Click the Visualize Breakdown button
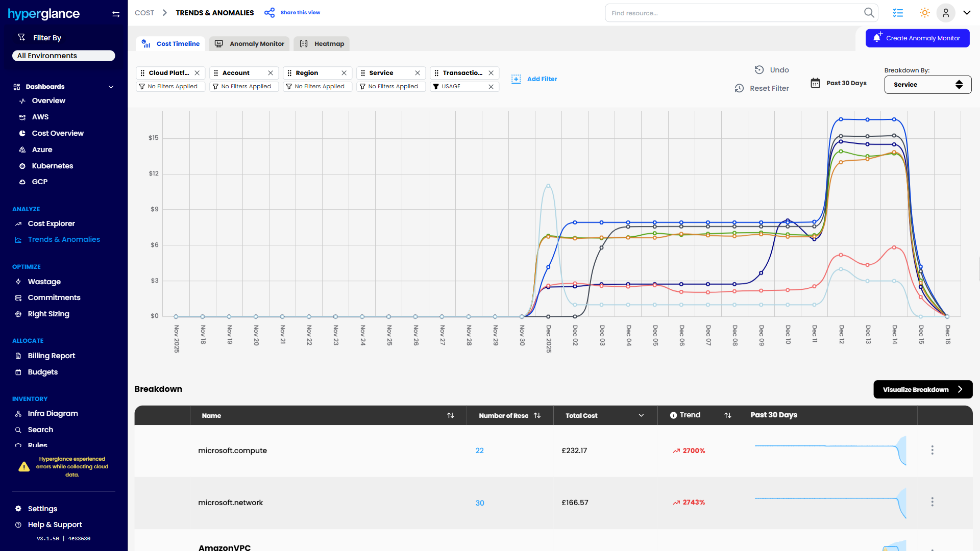980x551 pixels. point(922,389)
